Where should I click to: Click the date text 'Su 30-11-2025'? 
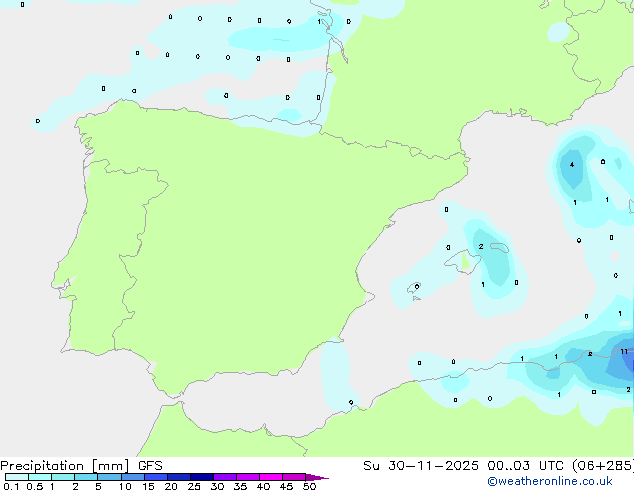pos(421,466)
